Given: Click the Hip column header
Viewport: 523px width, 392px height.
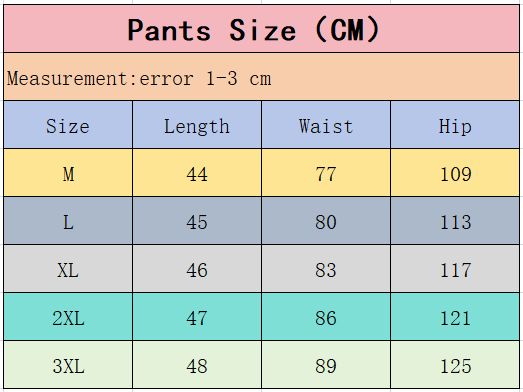Looking at the screenshot, I should 455,125.
